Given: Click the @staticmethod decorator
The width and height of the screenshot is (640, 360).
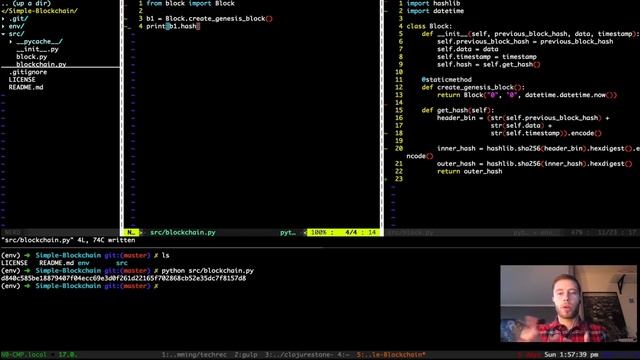Looking at the screenshot, I should [447, 80].
